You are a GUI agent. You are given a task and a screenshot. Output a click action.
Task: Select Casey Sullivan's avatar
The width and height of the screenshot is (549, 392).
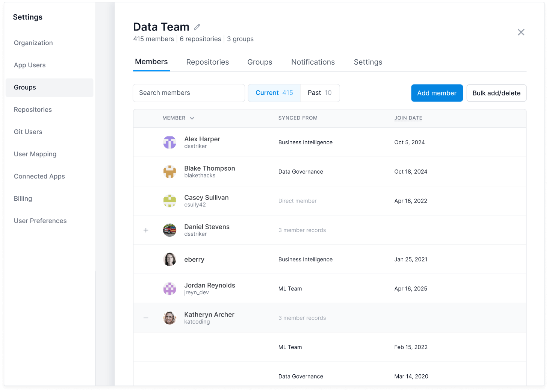[x=169, y=201]
